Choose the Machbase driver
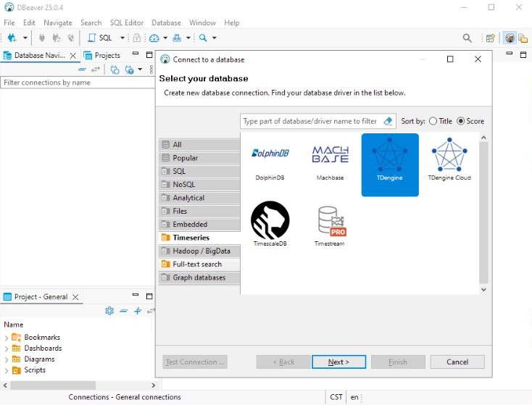 (x=330, y=164)
